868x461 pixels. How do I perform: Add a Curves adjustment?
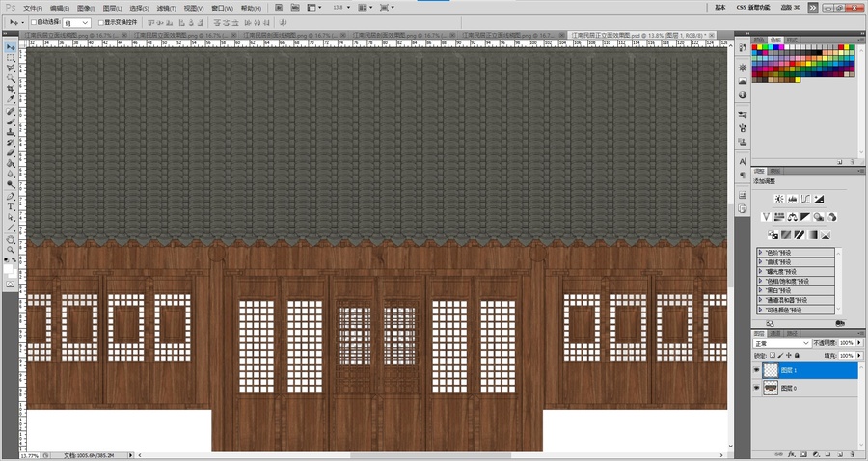[x=805, y=200]
